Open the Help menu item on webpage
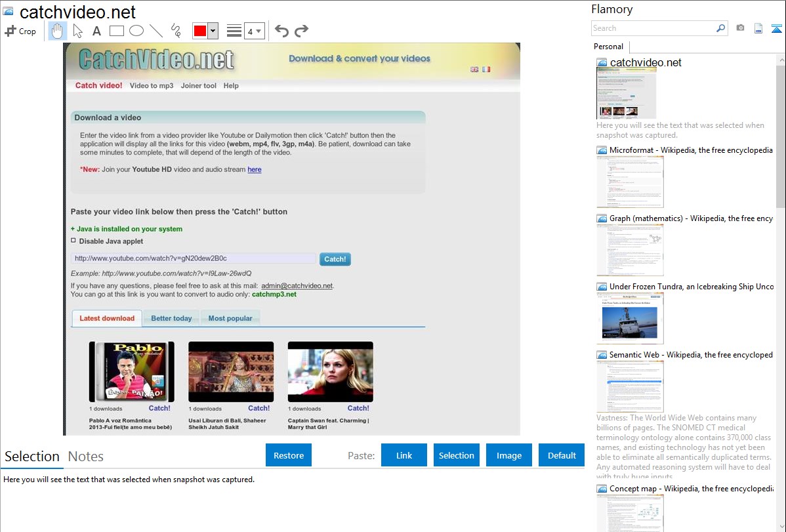Image resolution: width=786 pixels, height=532 pixels. [x=231, y=86]
